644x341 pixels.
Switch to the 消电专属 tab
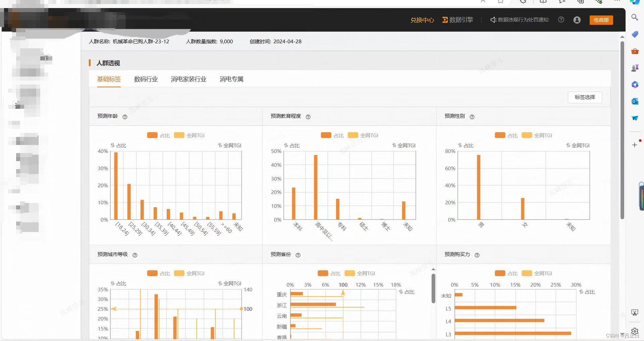(231, 79)
